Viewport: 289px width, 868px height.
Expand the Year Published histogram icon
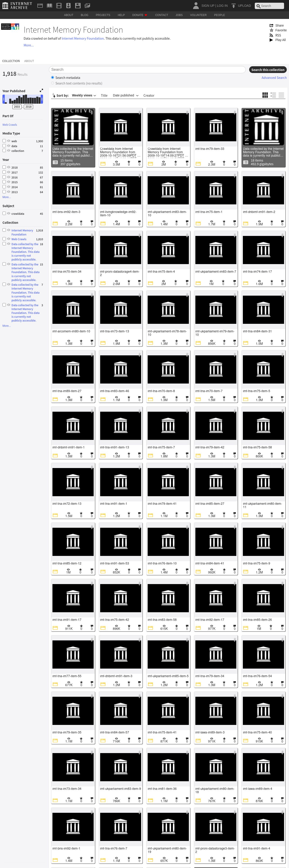(x=41, y=90)
